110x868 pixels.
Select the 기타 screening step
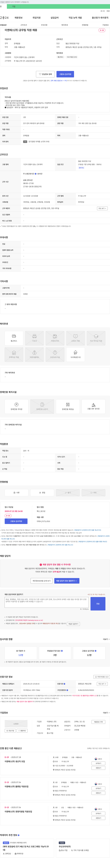94,493
